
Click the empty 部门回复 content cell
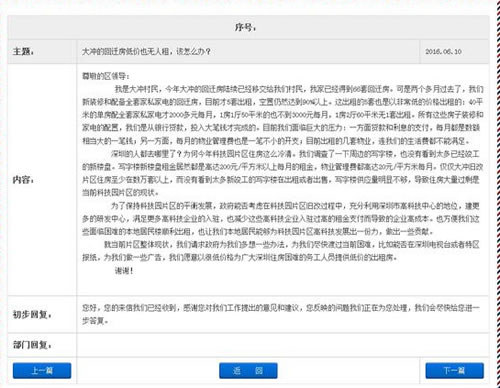click(x=283, y=345)
